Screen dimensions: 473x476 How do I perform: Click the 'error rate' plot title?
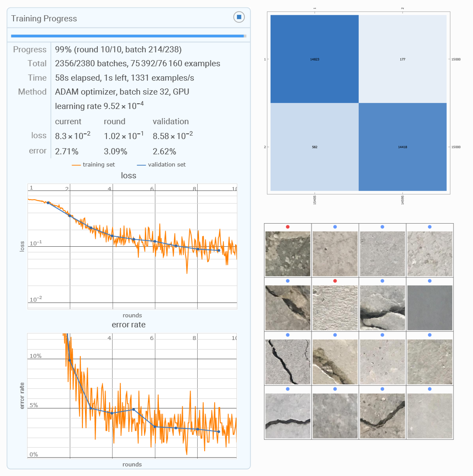(x=129, y=325)
